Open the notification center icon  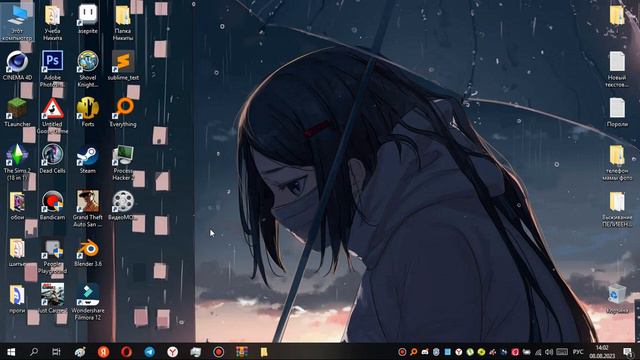coord(628,351)
